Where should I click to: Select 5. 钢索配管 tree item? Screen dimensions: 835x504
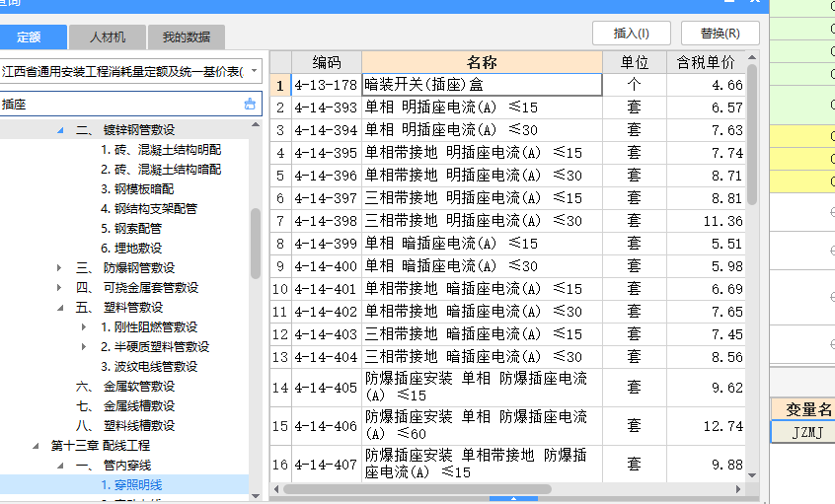131,228
